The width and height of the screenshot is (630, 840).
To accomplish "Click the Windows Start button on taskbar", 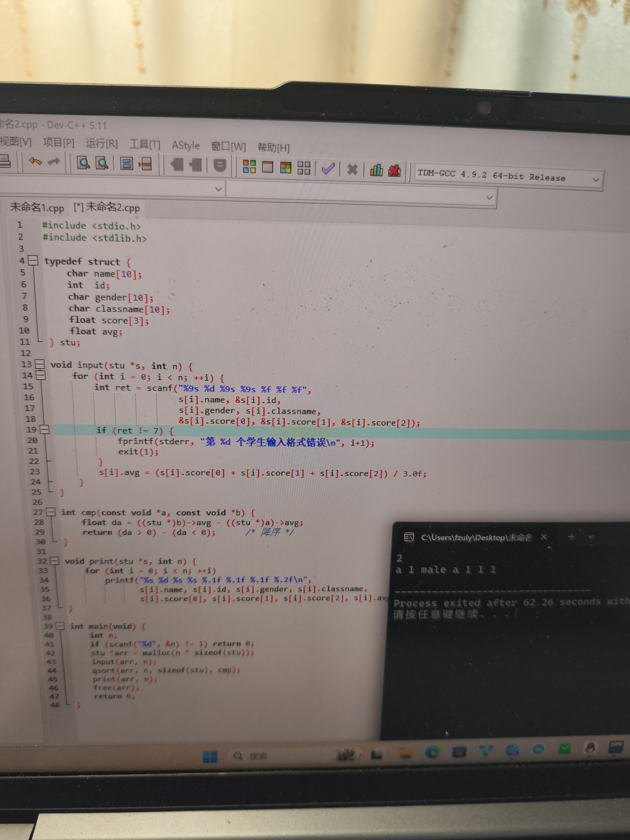I will 210,757.
